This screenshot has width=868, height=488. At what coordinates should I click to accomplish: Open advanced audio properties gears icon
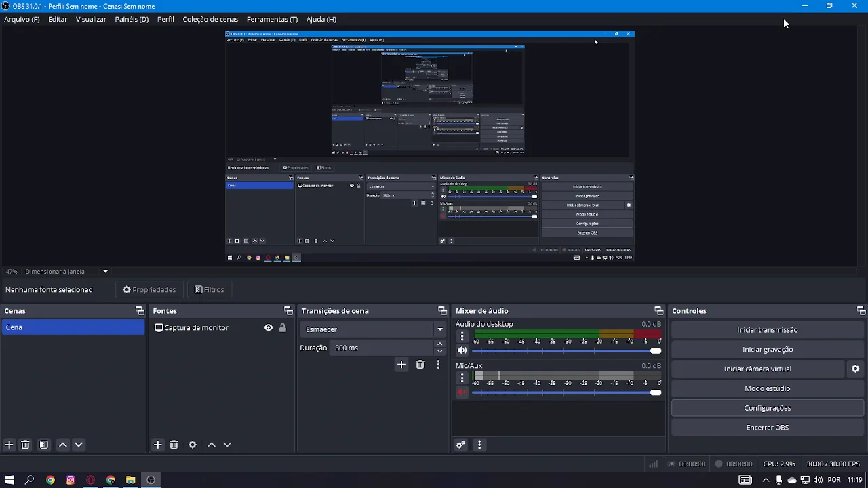[x=460, y=445]
